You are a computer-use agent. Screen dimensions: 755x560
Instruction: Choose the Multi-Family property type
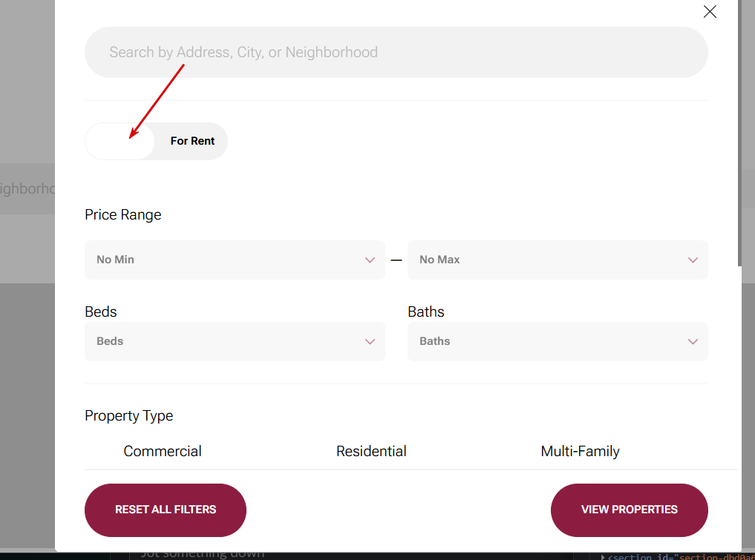(580, 451)
